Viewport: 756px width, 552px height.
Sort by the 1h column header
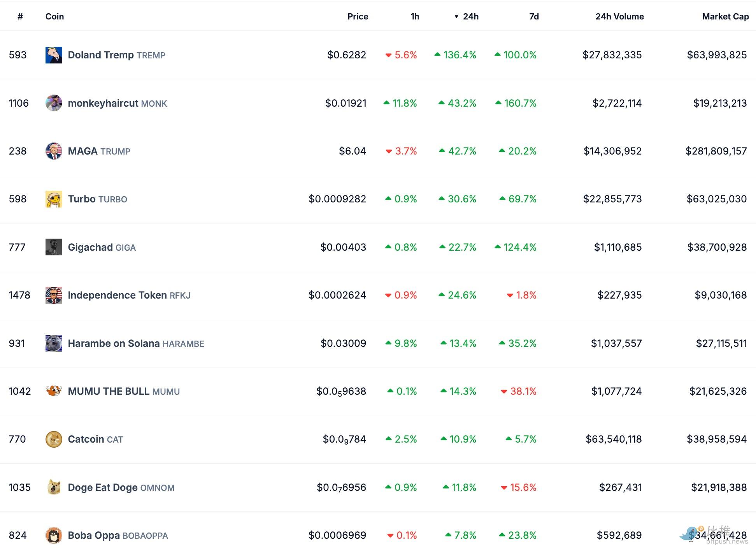pos(415,16)
